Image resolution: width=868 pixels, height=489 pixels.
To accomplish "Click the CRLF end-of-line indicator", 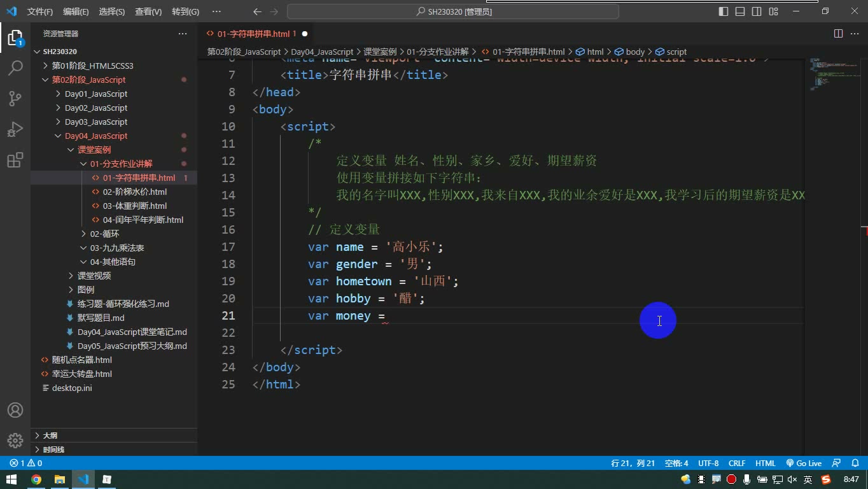I will pos(737,464).
